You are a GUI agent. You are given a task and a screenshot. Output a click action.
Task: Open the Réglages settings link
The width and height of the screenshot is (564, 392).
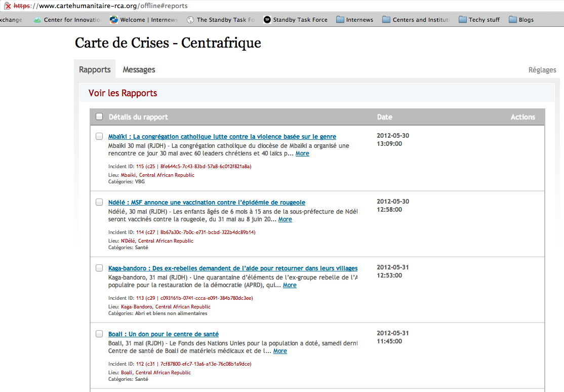tap(542, 70)
